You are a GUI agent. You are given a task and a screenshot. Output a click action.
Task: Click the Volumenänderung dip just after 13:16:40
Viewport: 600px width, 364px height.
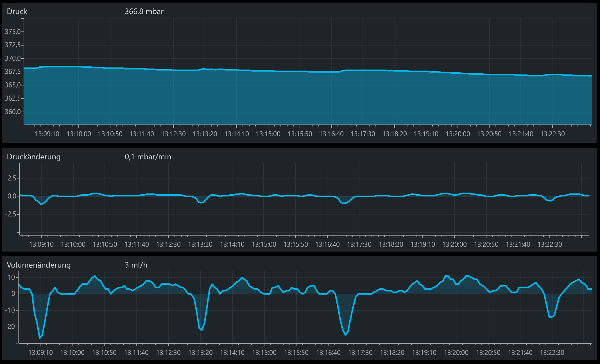pyautogui.click(x=345, y=334)
